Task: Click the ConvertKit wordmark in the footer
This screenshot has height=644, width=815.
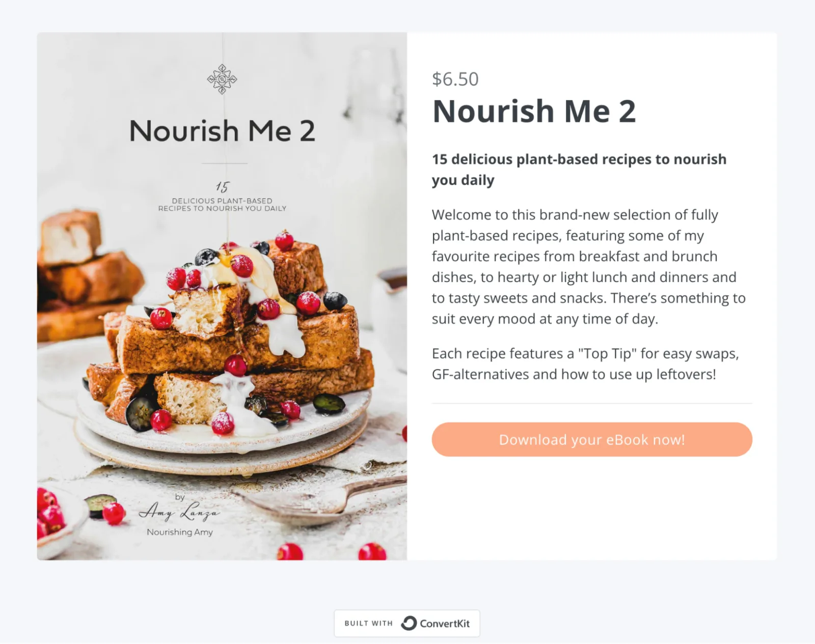Action: (445, 624)
